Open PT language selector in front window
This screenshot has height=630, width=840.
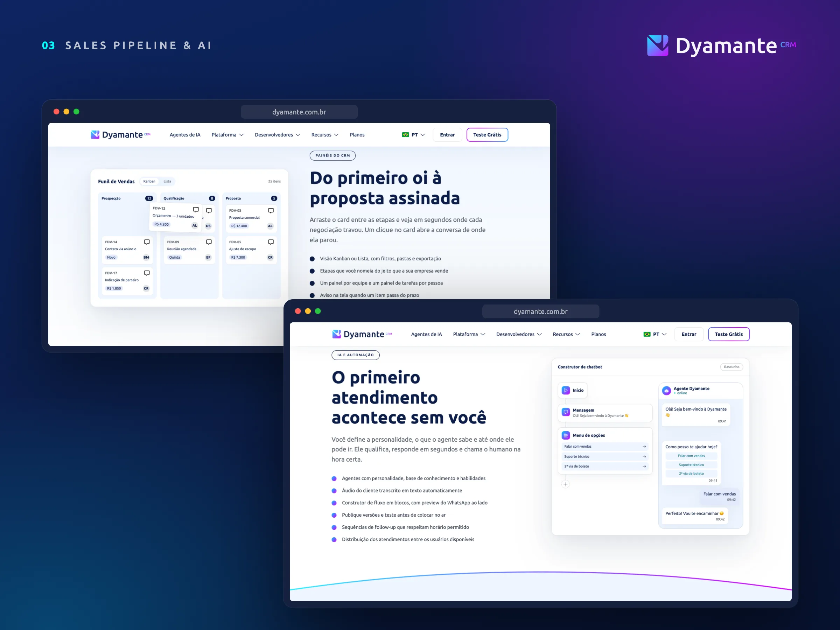pos(656,334)
